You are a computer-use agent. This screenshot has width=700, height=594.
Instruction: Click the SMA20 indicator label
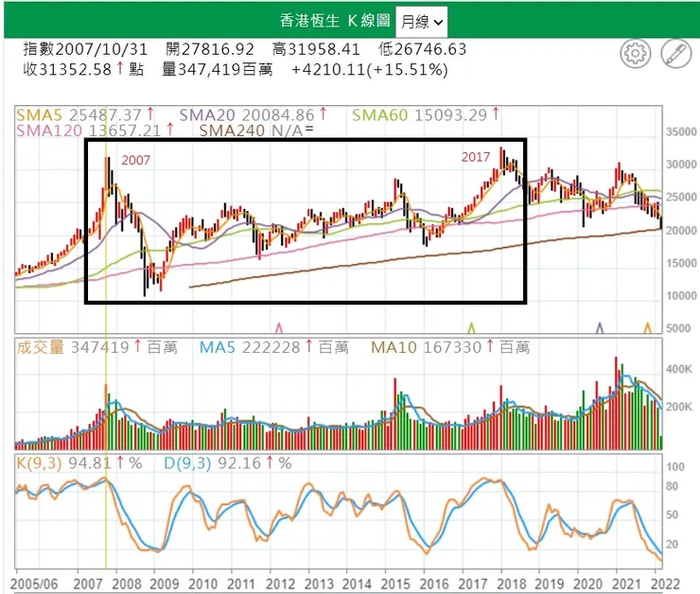click(207, 115)
